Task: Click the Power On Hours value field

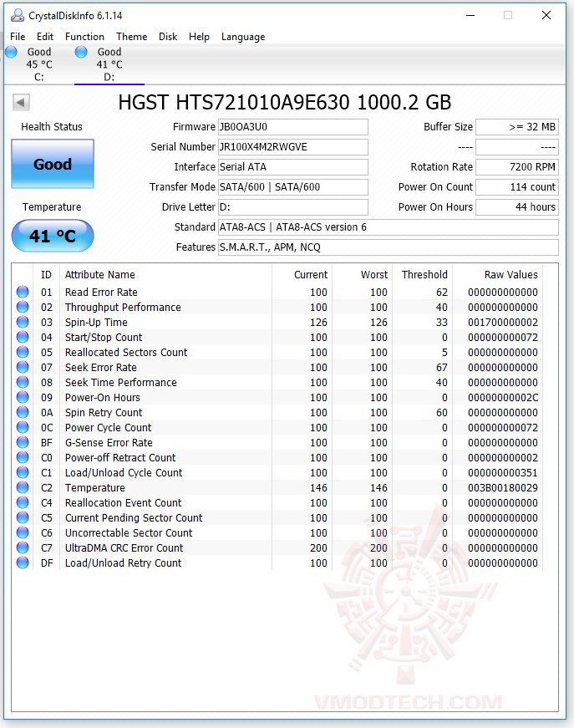Action: [517, 206]
